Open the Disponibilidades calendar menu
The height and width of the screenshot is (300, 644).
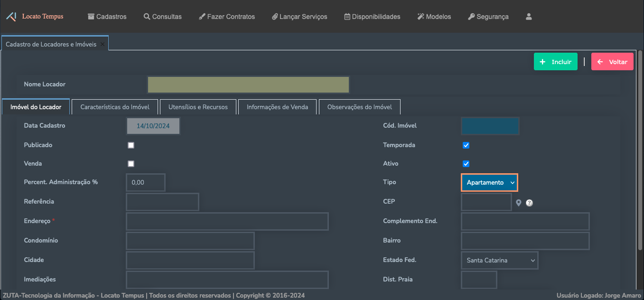372,17
